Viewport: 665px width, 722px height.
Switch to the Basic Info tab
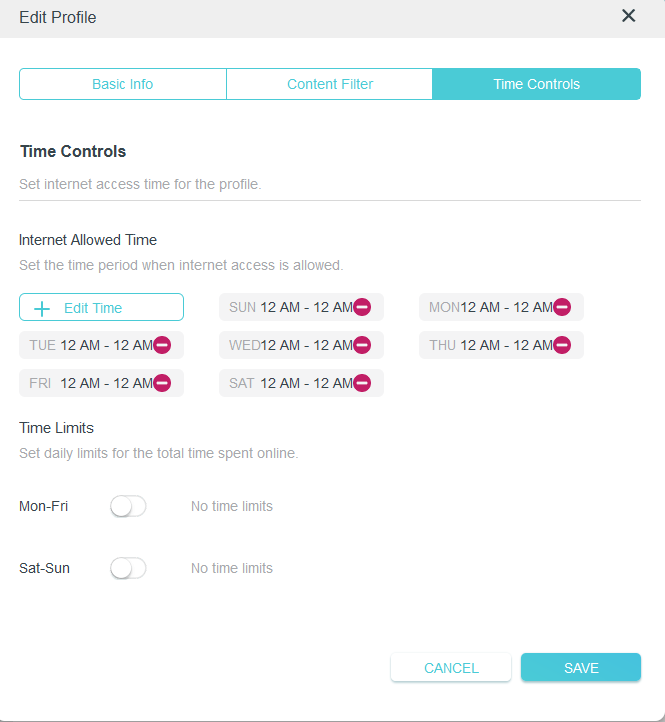click(x=122, y=84)
